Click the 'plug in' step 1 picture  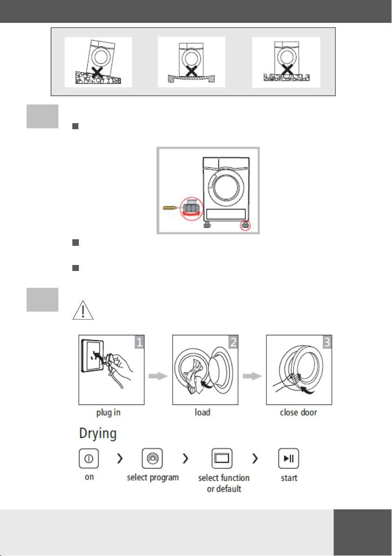(x=112, y=370)
